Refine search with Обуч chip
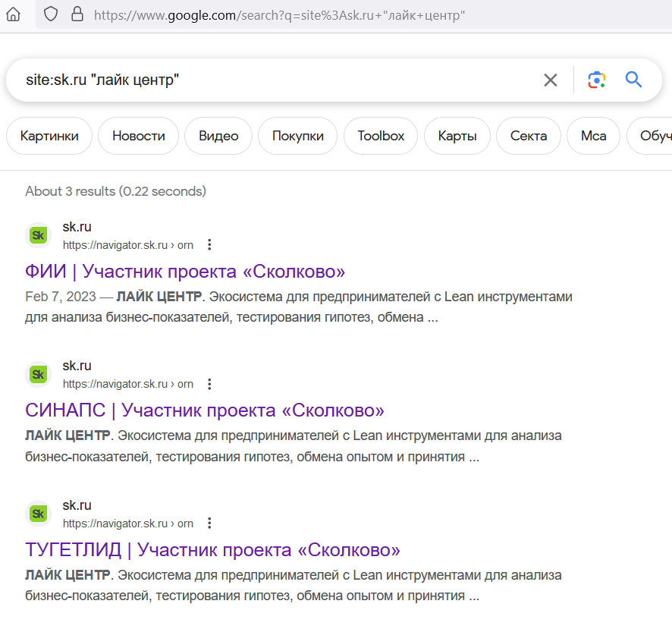The width and height of the screenshot is (672, 629). pyautogui.click(x=650, y=136)
